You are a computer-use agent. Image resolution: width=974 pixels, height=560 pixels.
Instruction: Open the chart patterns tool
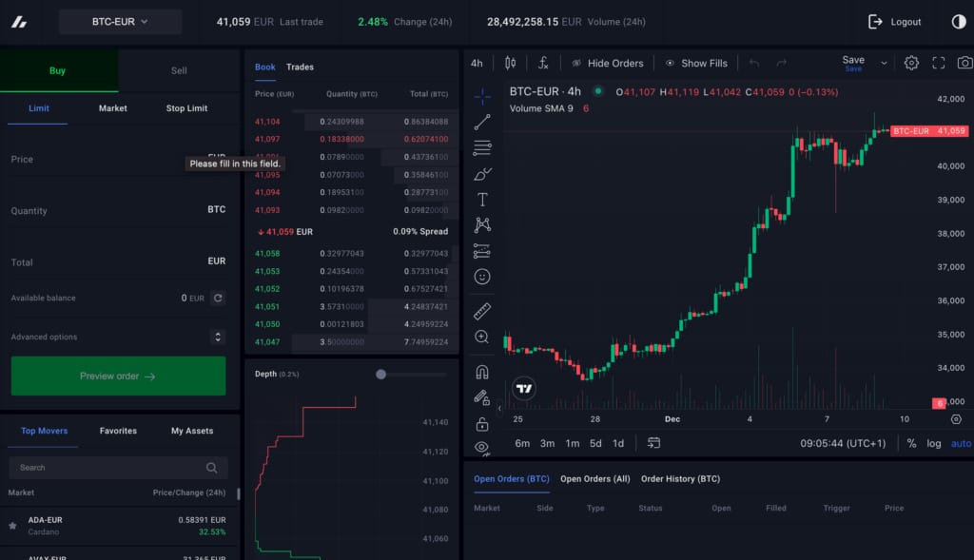pos(482,224)
